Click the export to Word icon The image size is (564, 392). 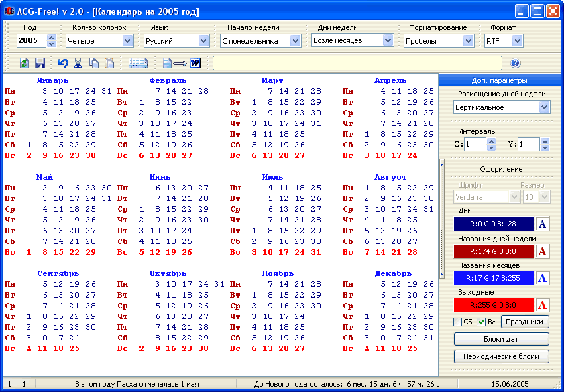pos(181,63)
